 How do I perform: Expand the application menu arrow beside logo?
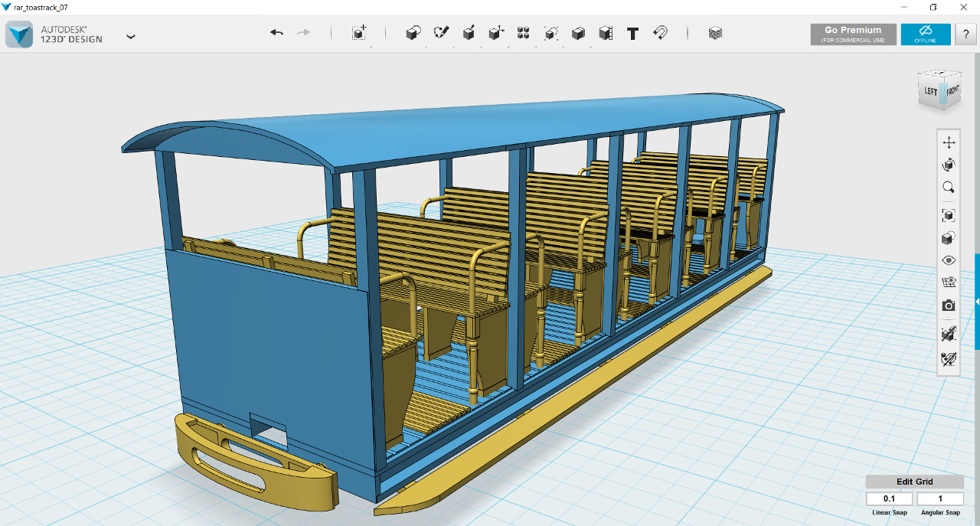coord(131,36)
